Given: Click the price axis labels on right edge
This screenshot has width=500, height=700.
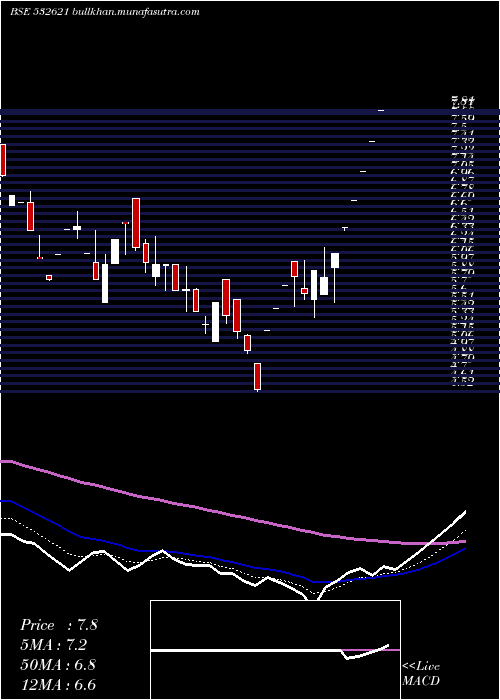Looking at the screenshot, I should pos(462,241).
